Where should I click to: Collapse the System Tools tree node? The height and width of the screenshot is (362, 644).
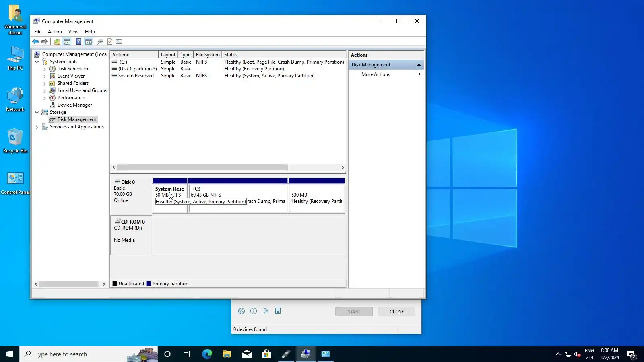(x=37, y=62)
